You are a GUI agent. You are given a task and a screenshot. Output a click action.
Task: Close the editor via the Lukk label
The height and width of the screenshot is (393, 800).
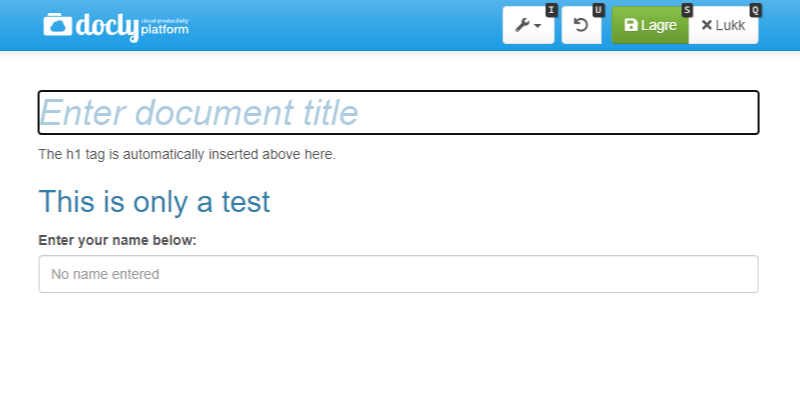pyautogui.click(x=730, y=25)
